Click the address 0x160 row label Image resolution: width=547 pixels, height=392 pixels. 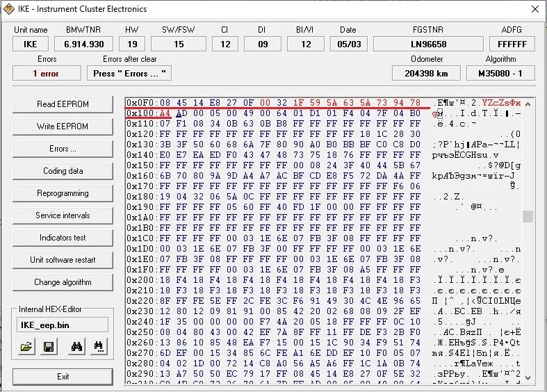tap(141, 176)
